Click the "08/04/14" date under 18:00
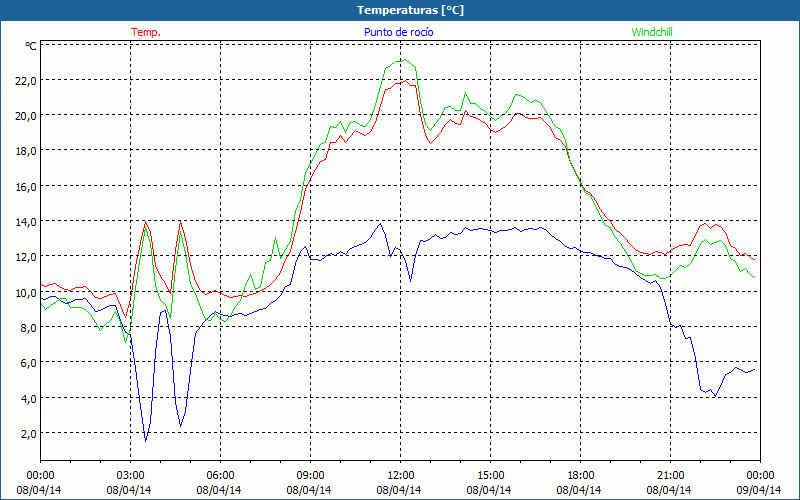The height and width of the screenshot is (500, 800). coord(579,490)
